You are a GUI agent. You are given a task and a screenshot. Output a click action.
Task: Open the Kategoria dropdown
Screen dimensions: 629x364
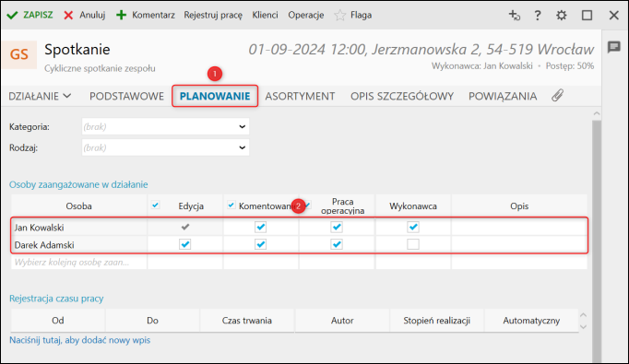[165, 126]
